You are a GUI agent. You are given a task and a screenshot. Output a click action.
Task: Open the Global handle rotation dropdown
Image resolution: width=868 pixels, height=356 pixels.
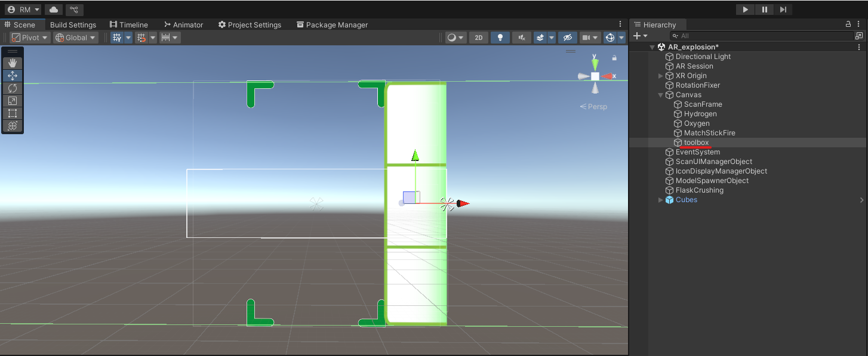tap(76, 38)
